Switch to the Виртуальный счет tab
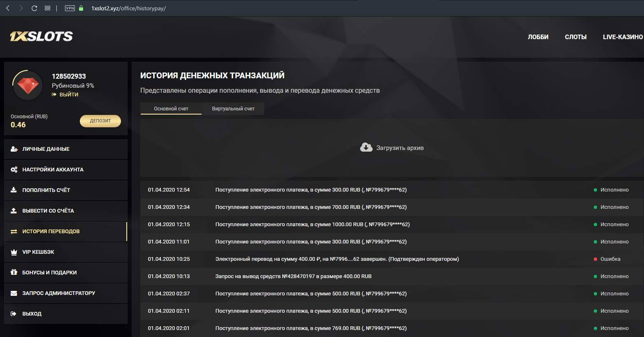This screenshot has width=644, height=337. [x=233, y=109]
